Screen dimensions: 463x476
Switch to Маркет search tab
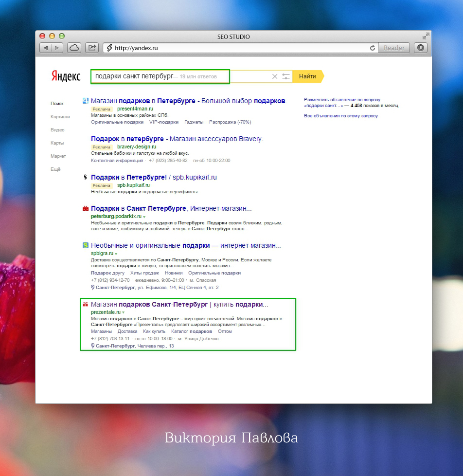(58, 156)
